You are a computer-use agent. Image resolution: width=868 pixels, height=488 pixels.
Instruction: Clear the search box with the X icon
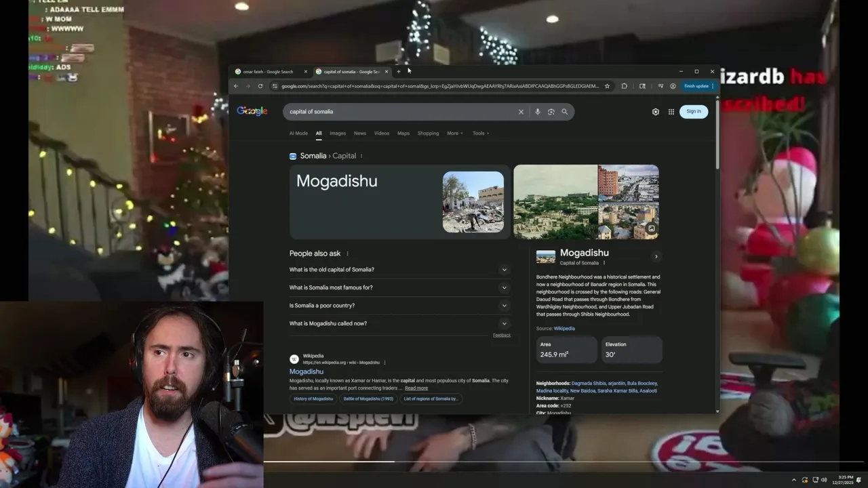521,112
